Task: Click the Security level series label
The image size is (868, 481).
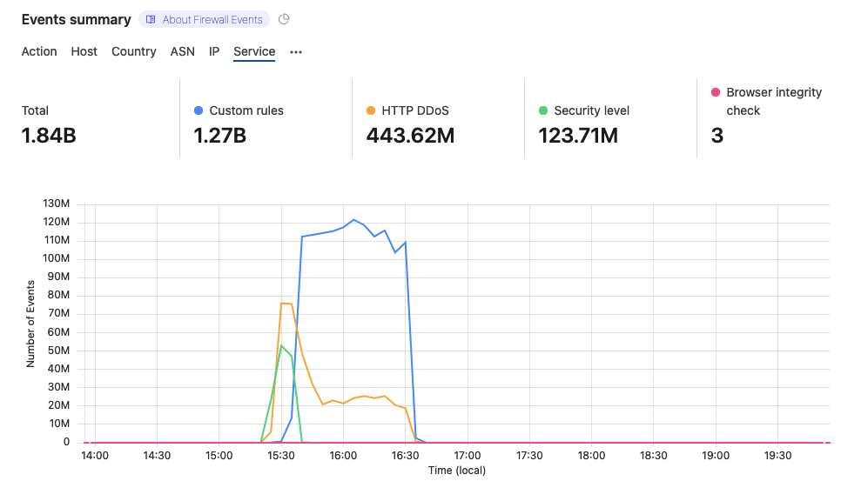Action: (592, 110)
